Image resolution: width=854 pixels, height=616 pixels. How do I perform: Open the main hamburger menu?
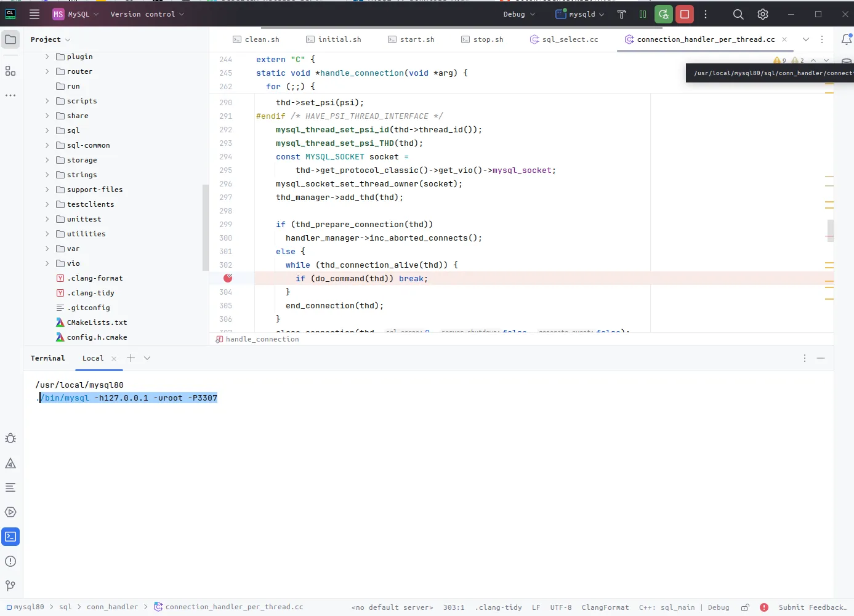(x=34, y=14)
